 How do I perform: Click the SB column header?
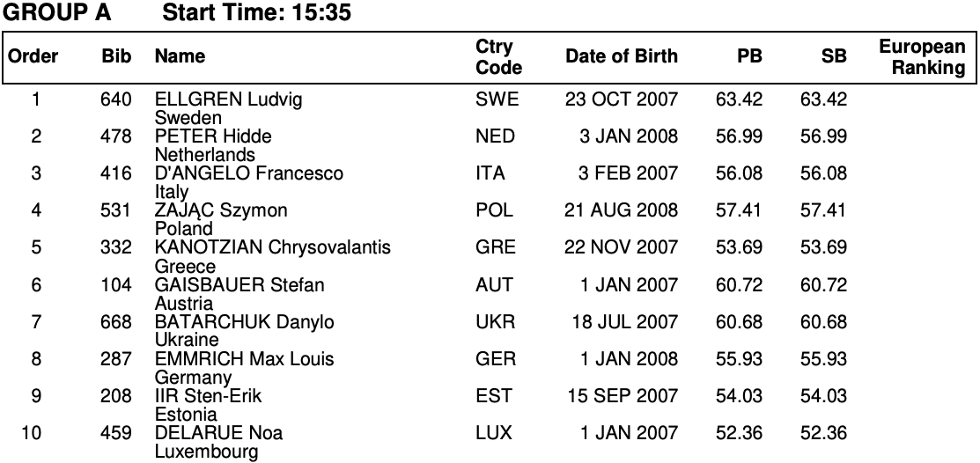click(833, 57)
